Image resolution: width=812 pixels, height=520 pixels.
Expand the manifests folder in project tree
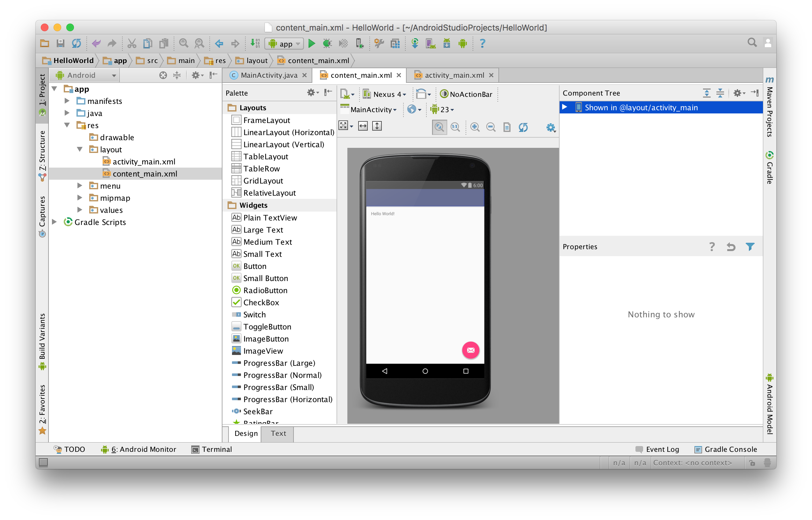(x=67, y=101)
